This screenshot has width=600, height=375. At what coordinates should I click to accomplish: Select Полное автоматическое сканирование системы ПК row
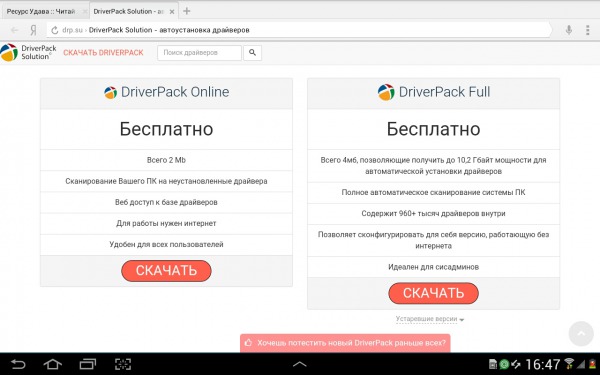(433, 192)
